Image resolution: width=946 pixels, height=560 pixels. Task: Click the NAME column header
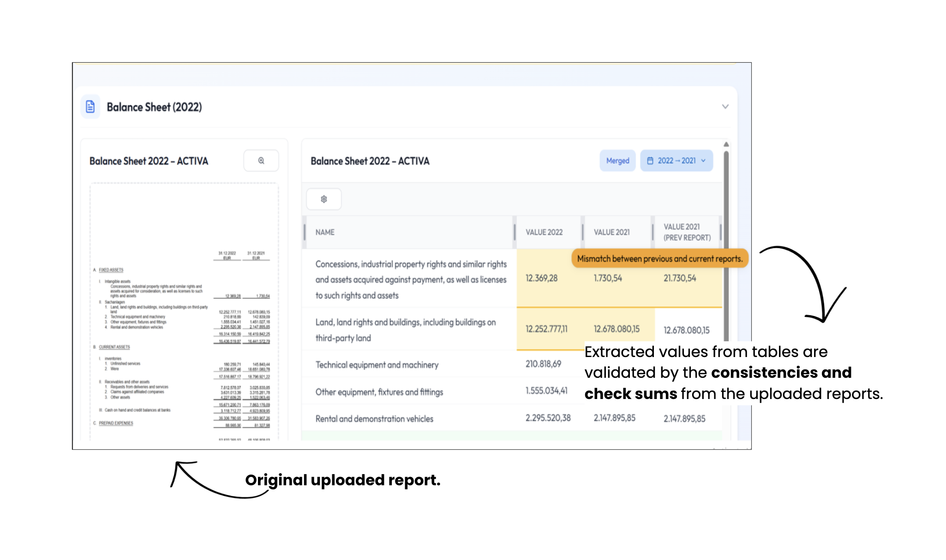click(x=324, y=232)
